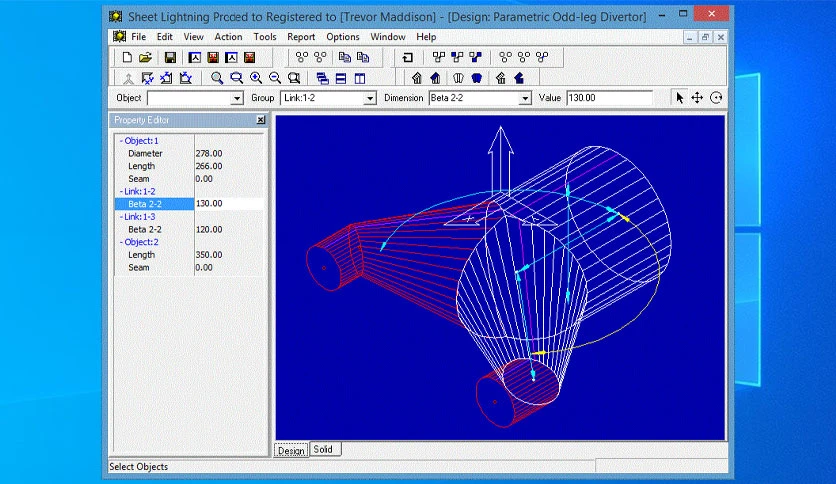Screen dimensions: 836x484
Task: Click the Value input field showing 130.00
Action: coord(609,98)
